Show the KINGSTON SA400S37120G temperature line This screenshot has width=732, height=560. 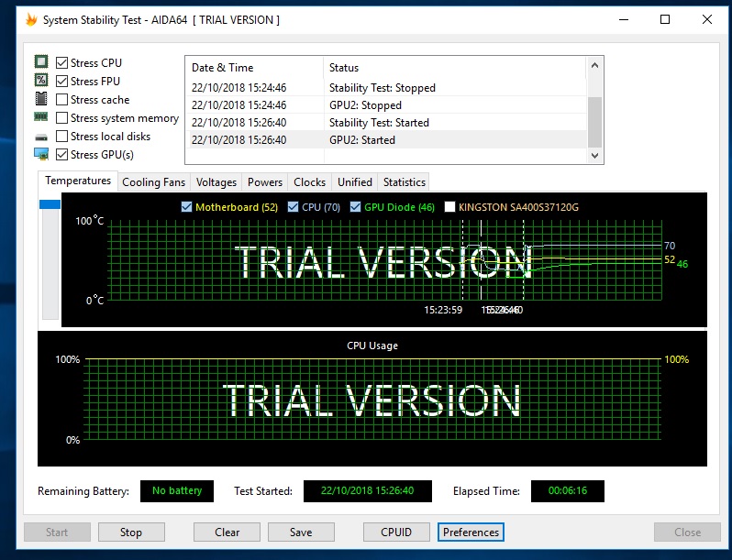pos(449,207)
